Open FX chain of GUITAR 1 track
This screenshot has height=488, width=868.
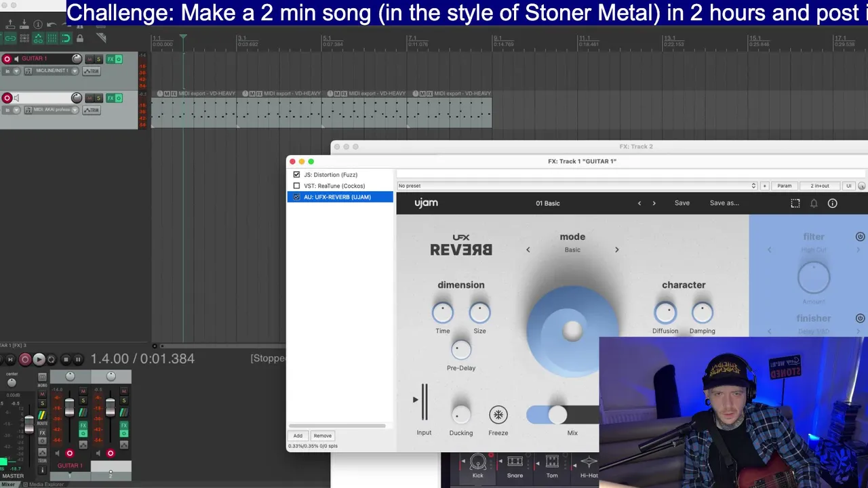[111, 59]
